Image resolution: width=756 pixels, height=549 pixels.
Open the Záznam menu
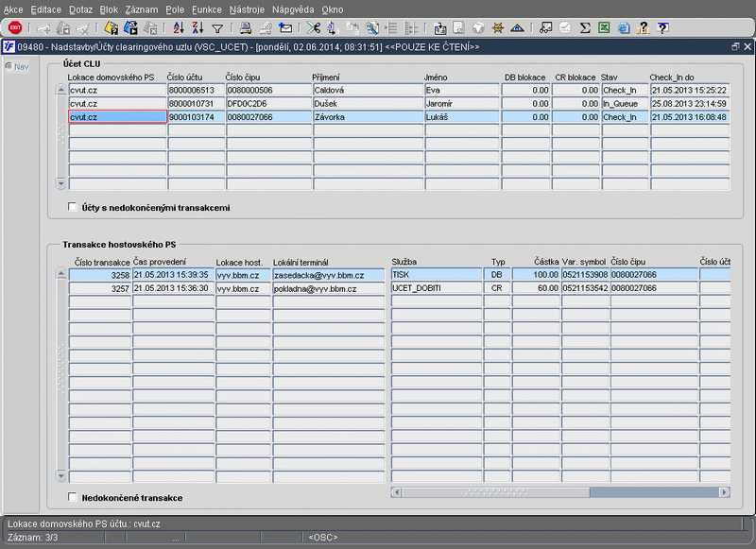(x=142, y=9)
